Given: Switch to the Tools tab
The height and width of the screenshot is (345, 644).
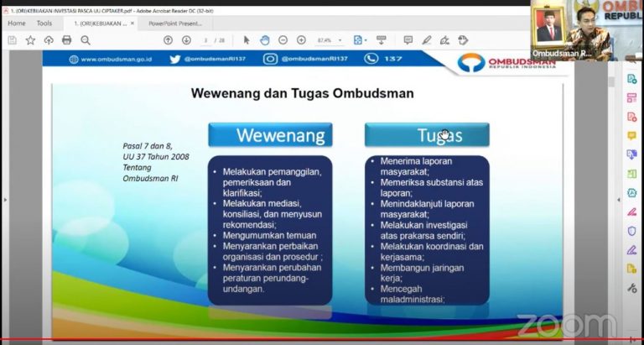Looking at the screenshot, I should [44, 24].
